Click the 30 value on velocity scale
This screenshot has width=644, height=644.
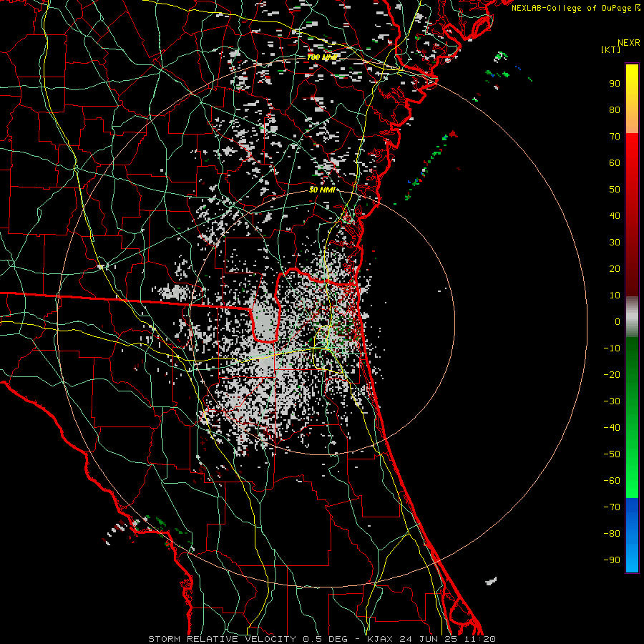click(x=615, y=243)
